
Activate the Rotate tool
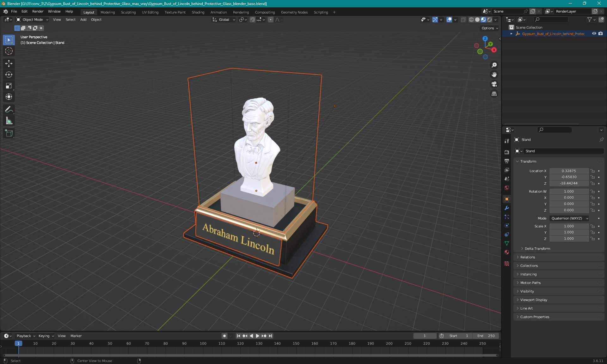click(x=9, y=75)
